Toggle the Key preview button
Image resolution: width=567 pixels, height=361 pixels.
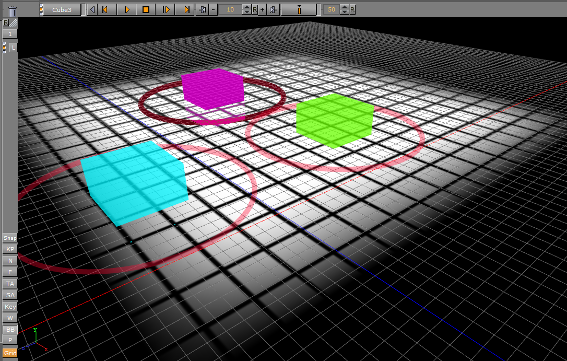click(x=10, y=307)
